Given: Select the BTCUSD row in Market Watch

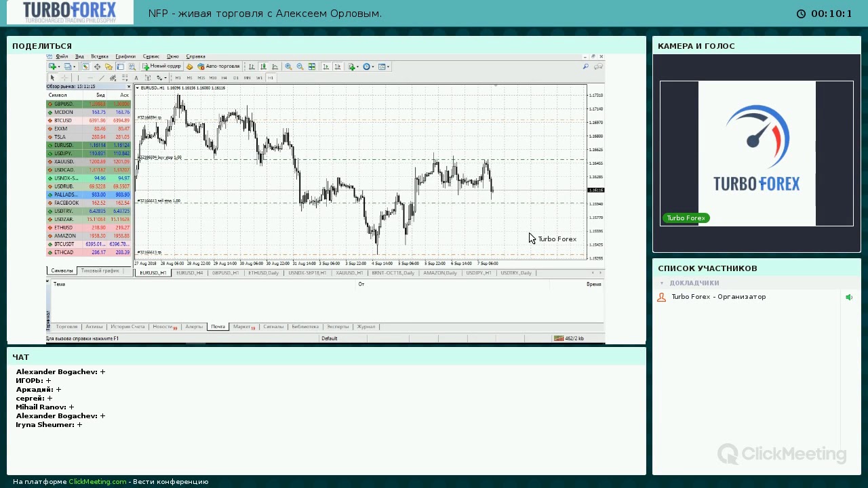Looking at the screenshot, I should 88,121.
